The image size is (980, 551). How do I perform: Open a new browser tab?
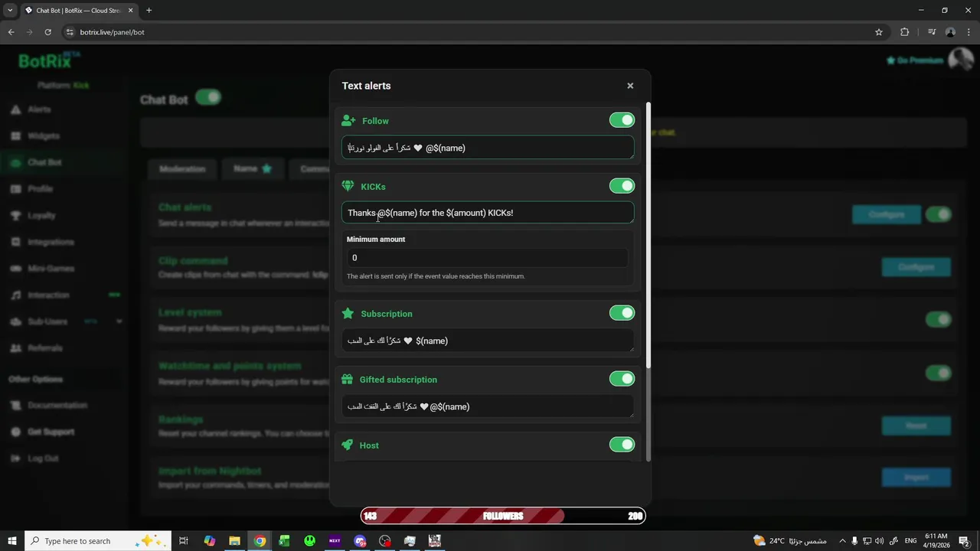pyautogui.click(x=149, y=11)
